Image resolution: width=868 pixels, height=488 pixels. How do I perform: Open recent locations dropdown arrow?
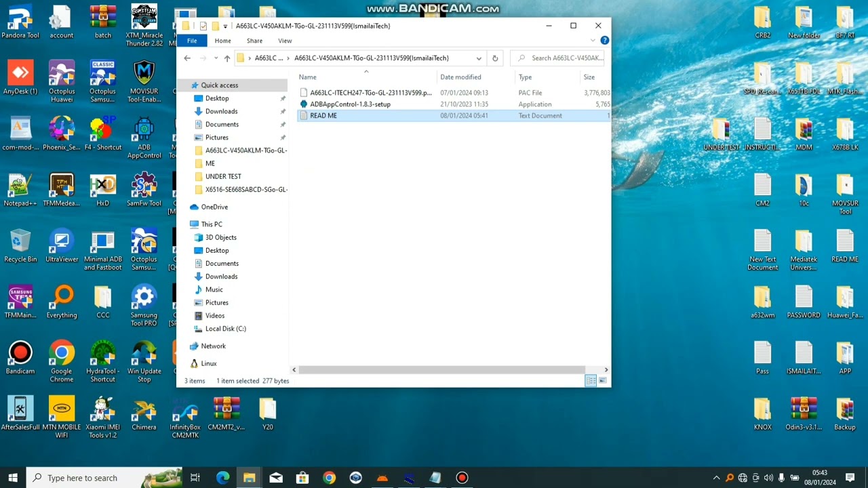[216, 58]
